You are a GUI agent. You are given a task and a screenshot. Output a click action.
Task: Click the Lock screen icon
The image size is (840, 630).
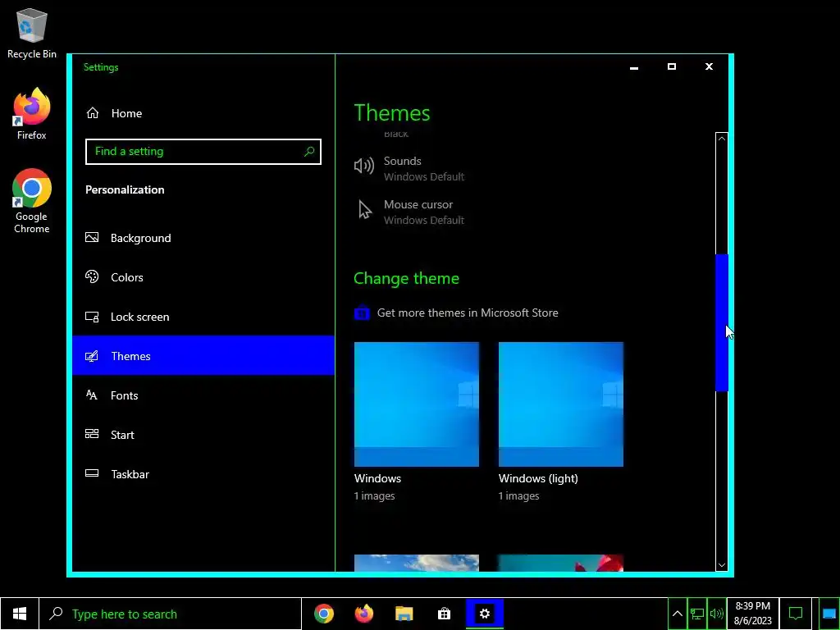pos(92,317)
